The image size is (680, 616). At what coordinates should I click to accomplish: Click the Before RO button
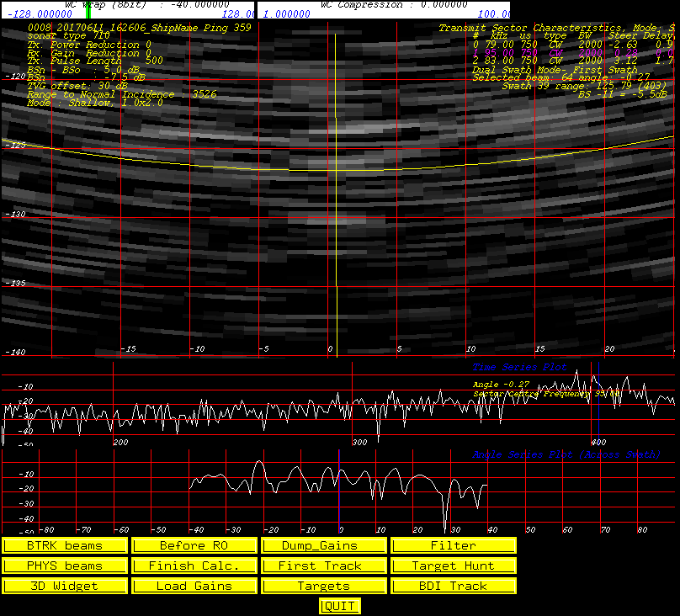click(194, 545)
